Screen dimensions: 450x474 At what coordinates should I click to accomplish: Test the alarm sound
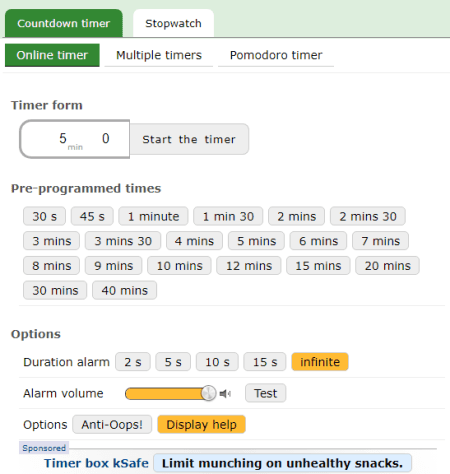coord(266,393)
